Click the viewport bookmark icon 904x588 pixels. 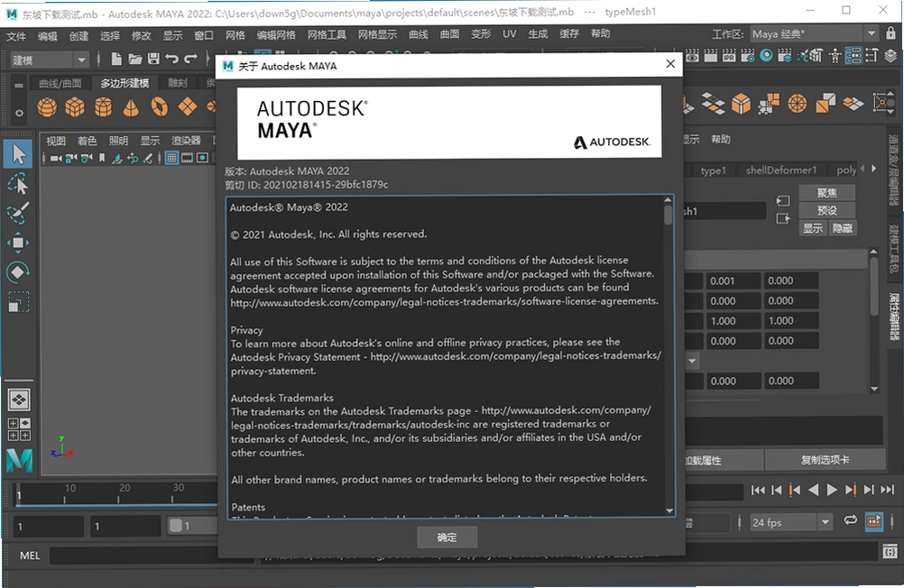pyautogui.click(x=102, y=158)
